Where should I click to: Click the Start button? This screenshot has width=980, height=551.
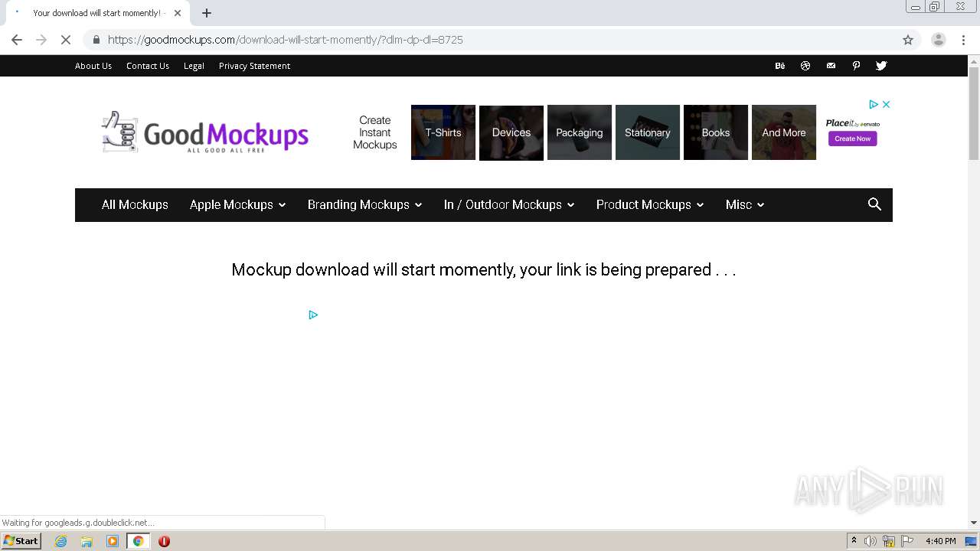[21, 541]
